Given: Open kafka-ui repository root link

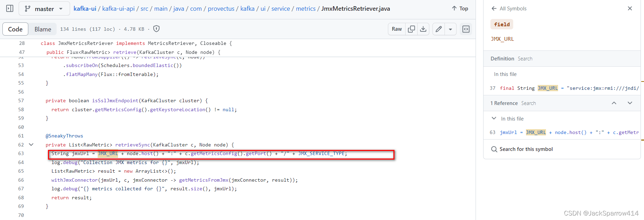Looking at the screenshot, I should tap(85, 9).
